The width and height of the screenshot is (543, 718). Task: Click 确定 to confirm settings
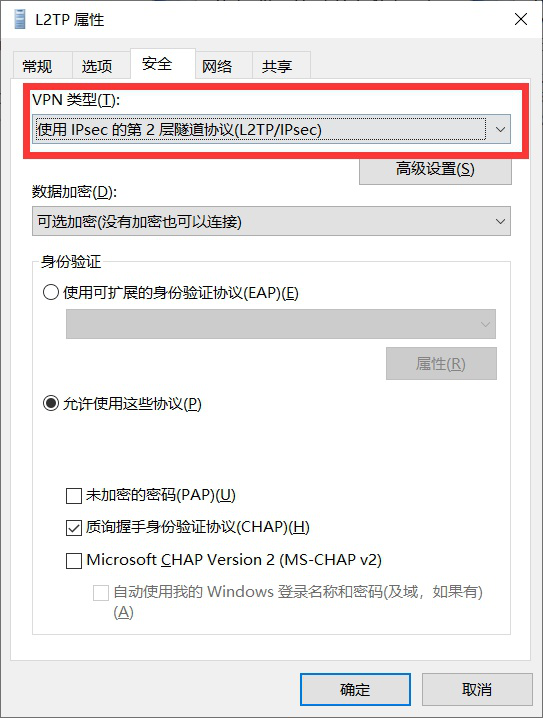(355, 689)
